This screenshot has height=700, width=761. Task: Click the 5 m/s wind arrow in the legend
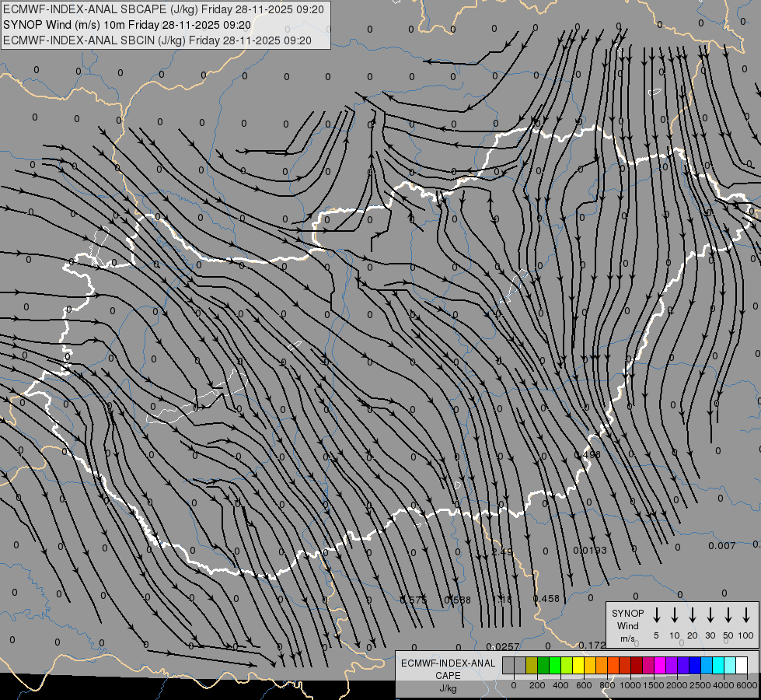[x=656, y=615]
